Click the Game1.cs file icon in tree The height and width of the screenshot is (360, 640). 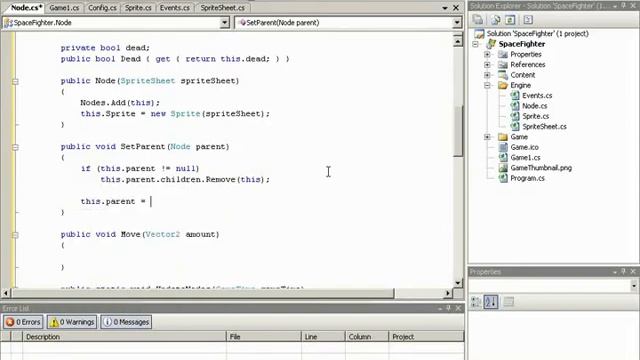tap(503, 158)
